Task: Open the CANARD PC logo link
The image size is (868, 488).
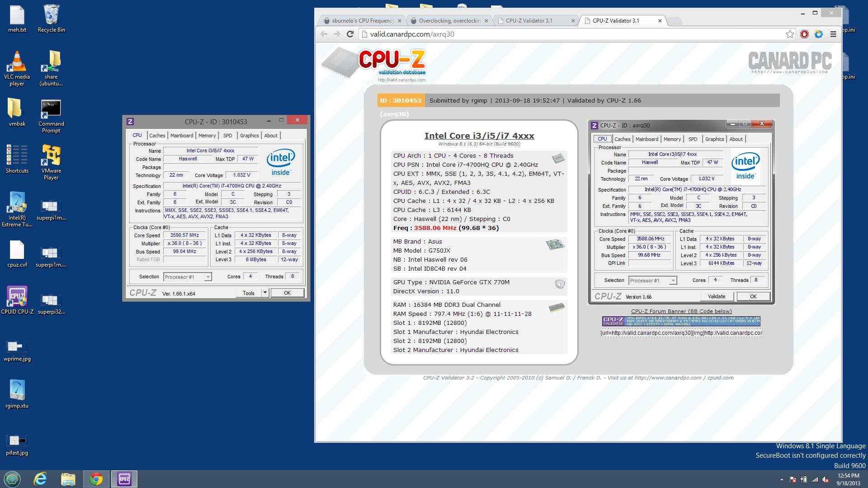Action: tap(790, 62)
